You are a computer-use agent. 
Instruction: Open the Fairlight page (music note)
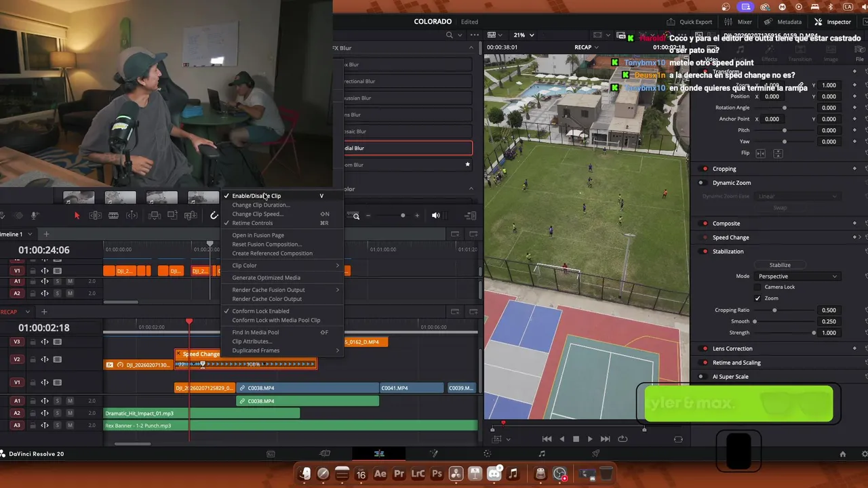[541, 453]
